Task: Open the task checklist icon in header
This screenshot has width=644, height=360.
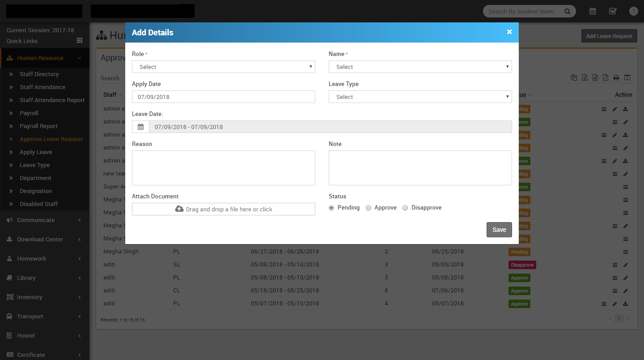Action: click(x=613, y=11)
